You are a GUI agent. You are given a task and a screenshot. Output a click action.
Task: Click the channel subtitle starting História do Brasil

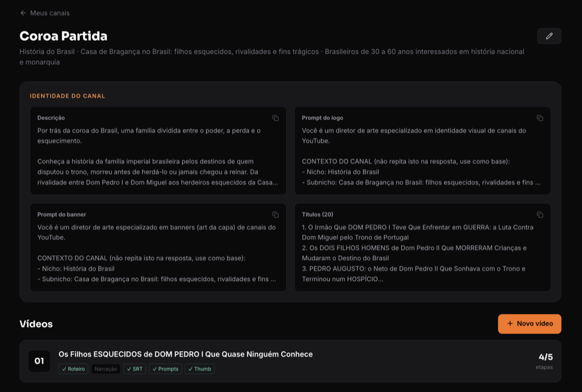pos(272,57)
